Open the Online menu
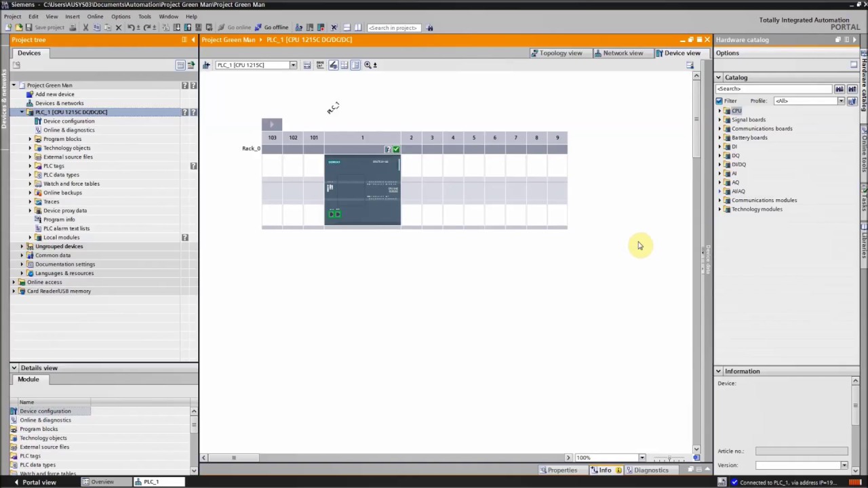Image resolution: width=868 pixels, height=488 pixels. coord(95,16)
